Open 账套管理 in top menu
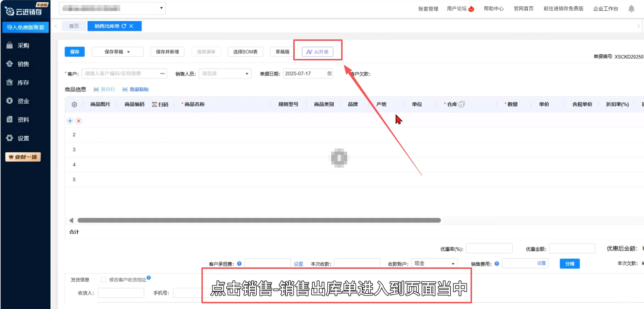This screenshot has width=644, height=309. click(428, 9)
